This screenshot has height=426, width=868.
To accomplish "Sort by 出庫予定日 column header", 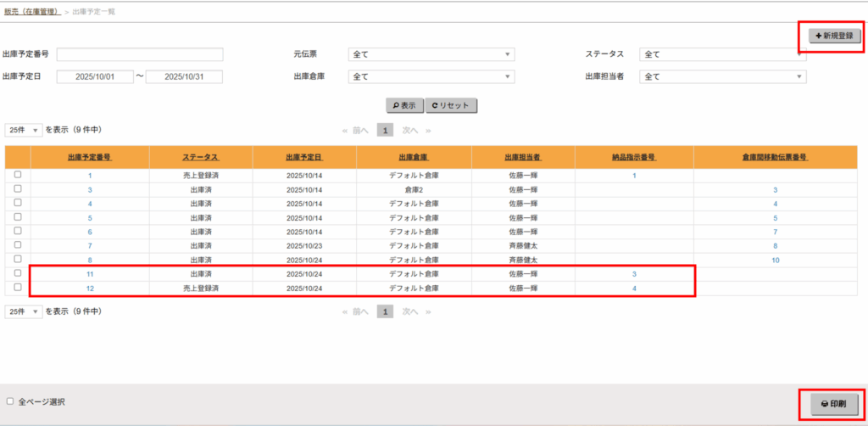I will click(304, 158).
